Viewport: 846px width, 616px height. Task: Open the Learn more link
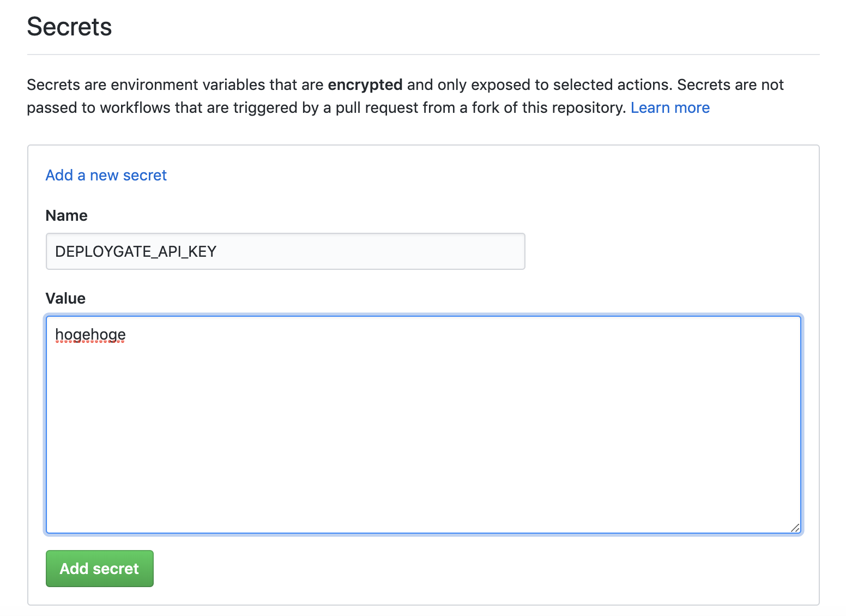pos(670,108)
